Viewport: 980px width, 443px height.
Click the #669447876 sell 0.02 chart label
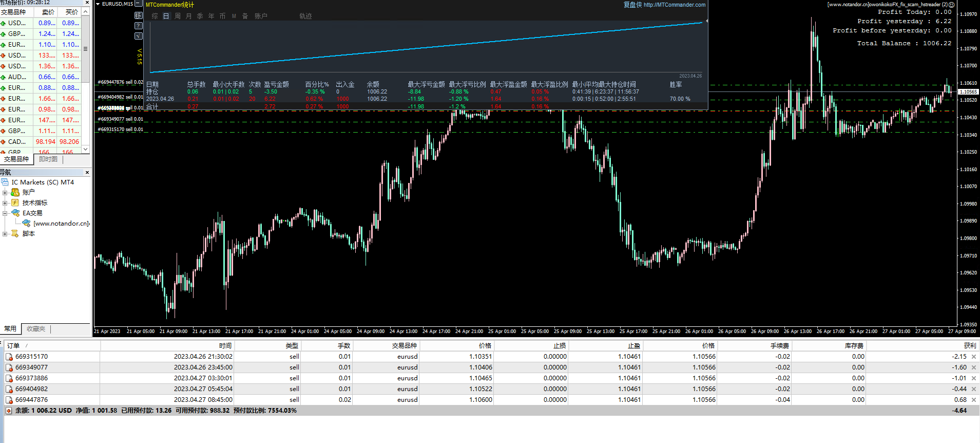tap(121, 82)
